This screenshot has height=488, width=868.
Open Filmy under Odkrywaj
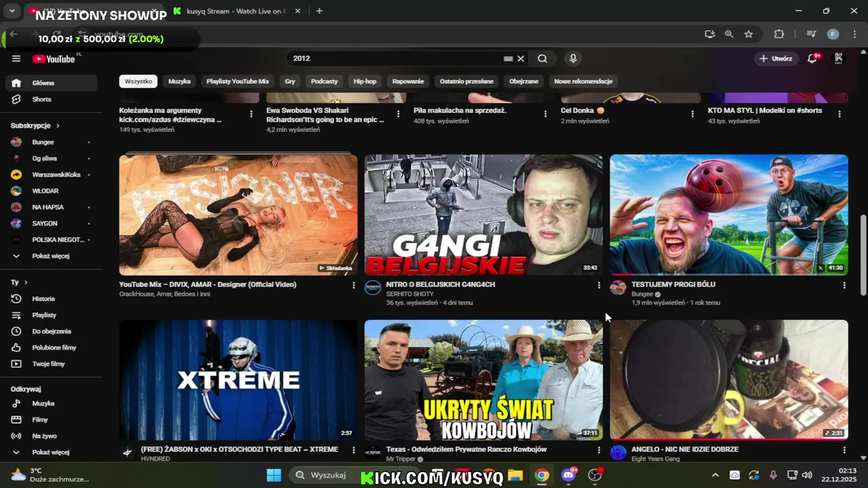pos(52,420)
